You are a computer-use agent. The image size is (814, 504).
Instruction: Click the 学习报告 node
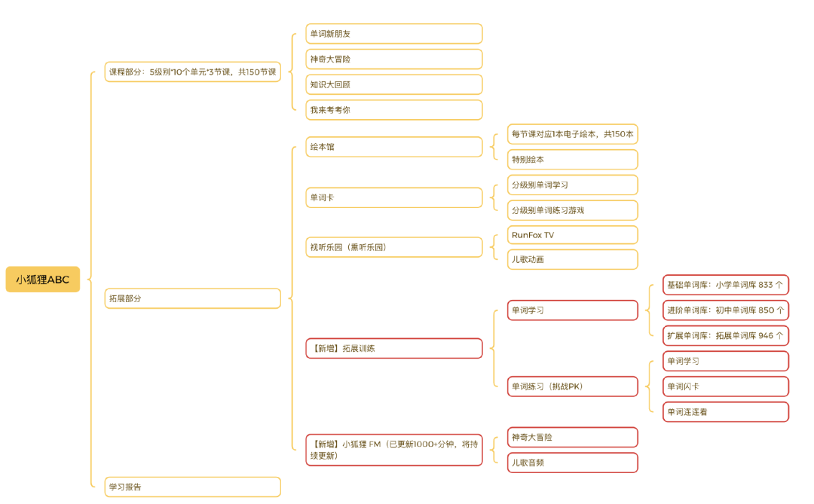point(192,487)
